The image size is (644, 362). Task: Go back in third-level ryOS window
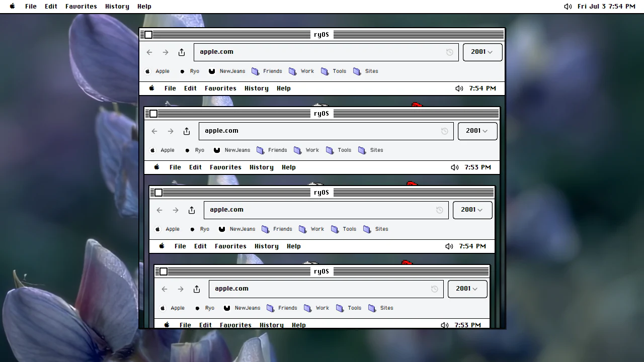coord(159,210)
